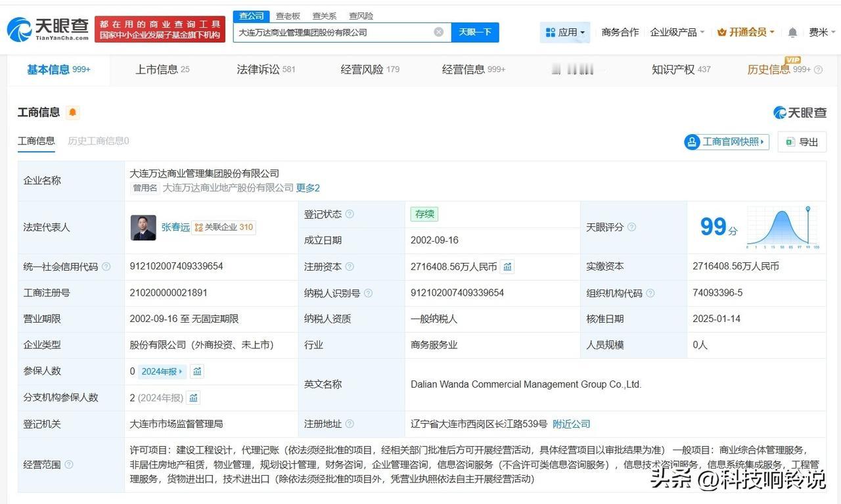The width and height of the screenshot is (841, 504).
Task: Click the 存续 status tag
Action: (x=424, y=214)
